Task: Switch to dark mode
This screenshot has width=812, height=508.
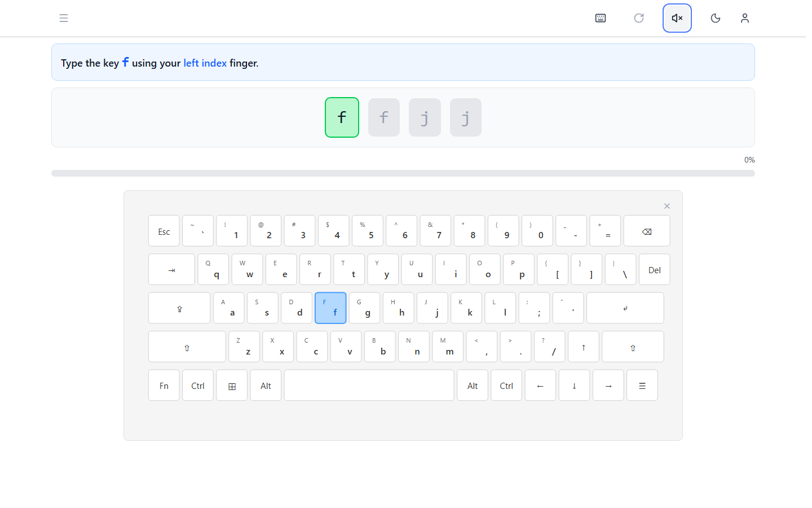Action: [x=716, y=18]
